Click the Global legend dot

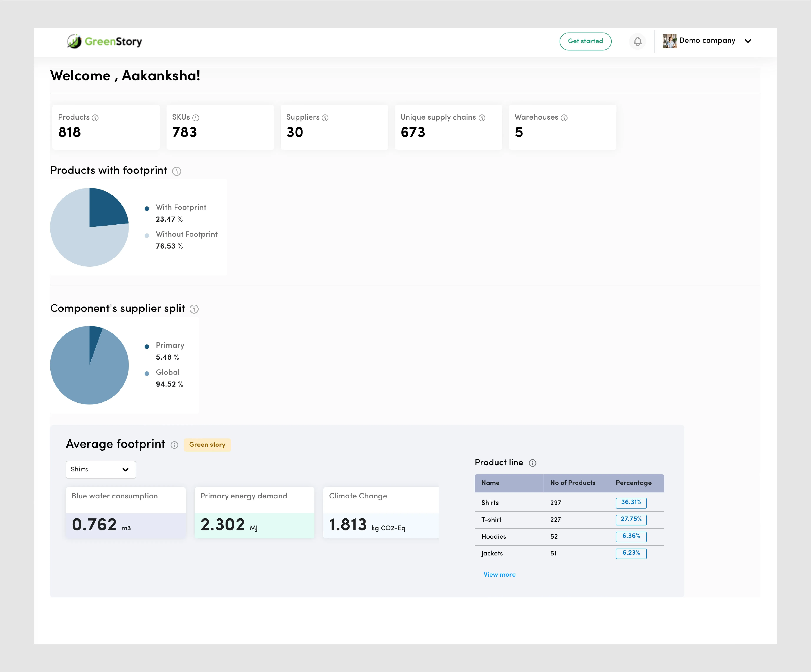click(147, 374)
